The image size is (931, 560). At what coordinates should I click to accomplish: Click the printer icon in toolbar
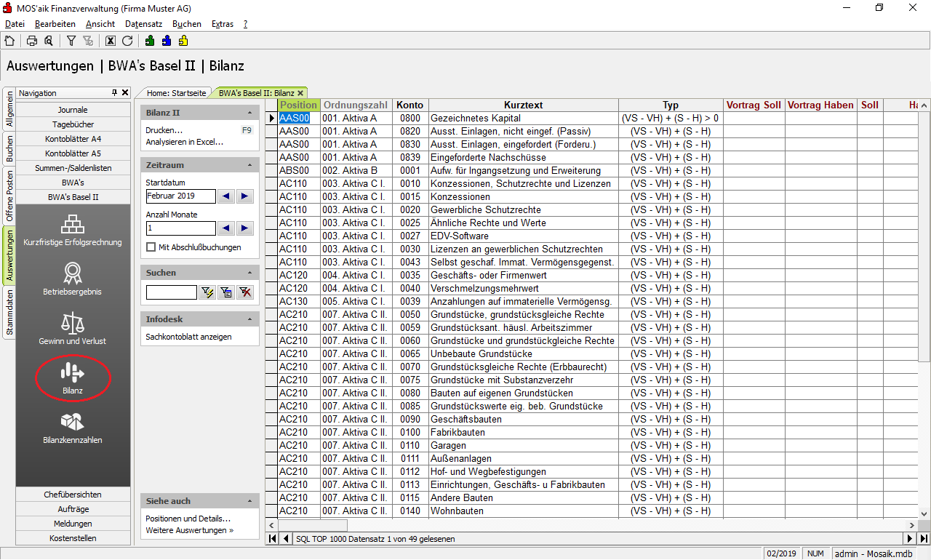click(32, 41)
